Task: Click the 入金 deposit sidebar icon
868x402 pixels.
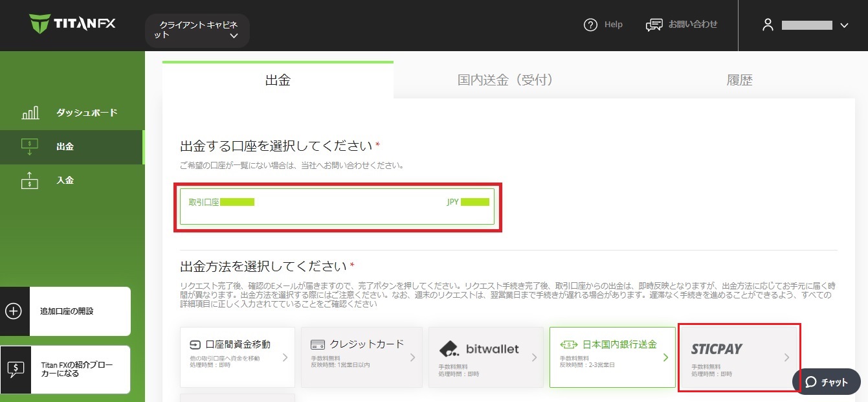Action: pyautogui.click(x=30, y=181)
